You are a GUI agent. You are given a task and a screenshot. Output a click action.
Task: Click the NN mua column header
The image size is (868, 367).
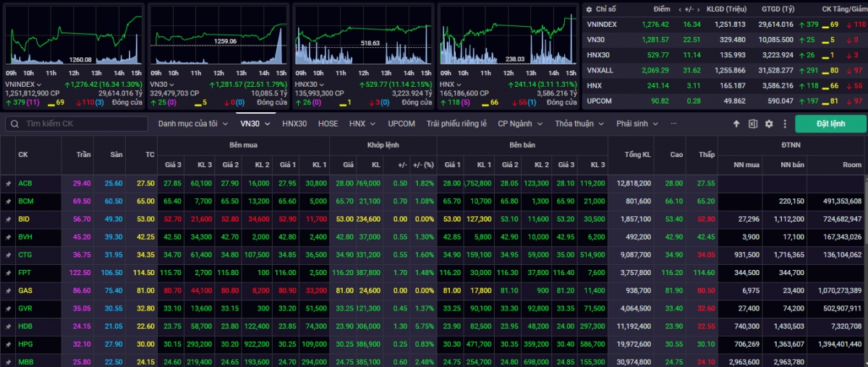click(x=745, y=166)
